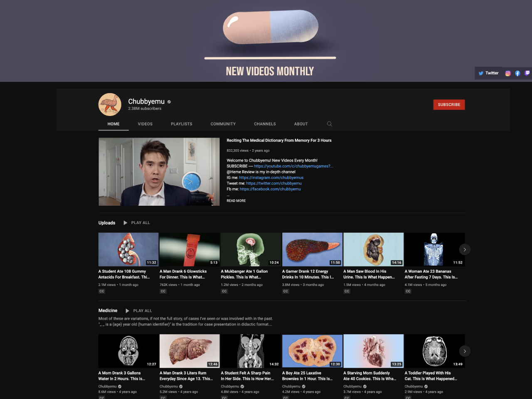
Task: Click CC badge under Mukbanger Pickles video
Action: pyautogui.click(x=224, y=291)
